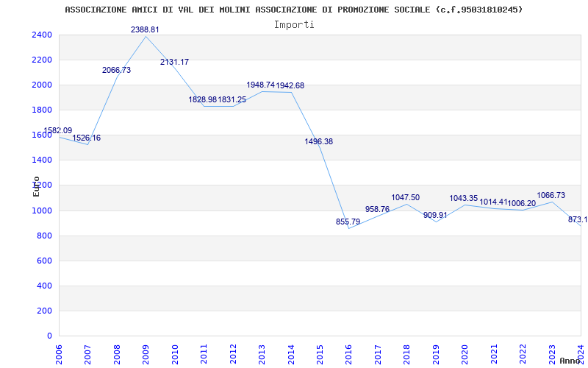Click the 2008 year tick label

coord(117,354)
